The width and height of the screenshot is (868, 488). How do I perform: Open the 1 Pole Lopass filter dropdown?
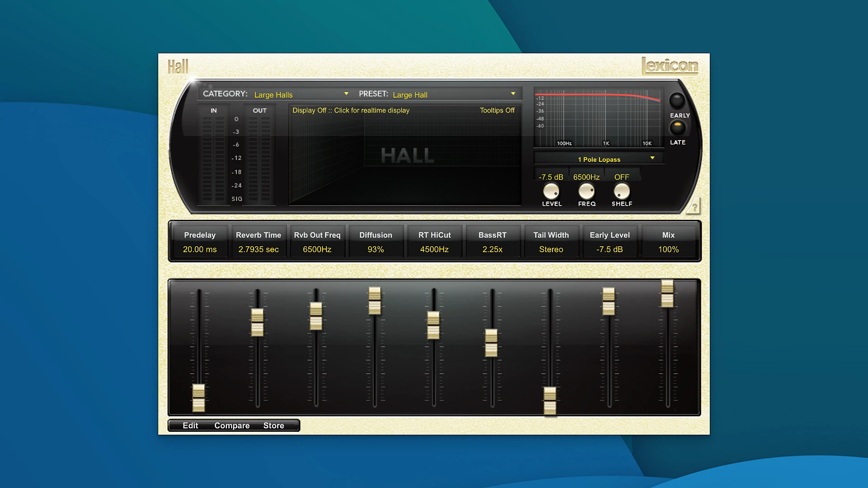coord(598,159)
